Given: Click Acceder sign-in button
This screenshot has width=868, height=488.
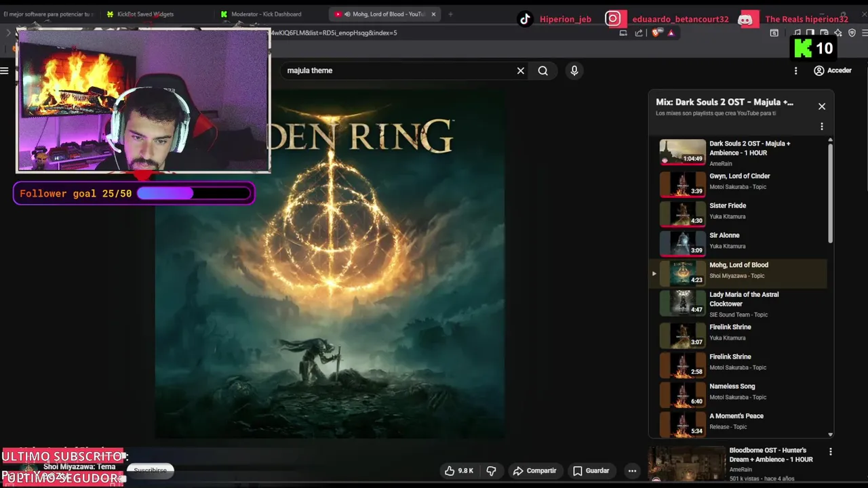Looking at the screenshot, I should pos(833,70).
